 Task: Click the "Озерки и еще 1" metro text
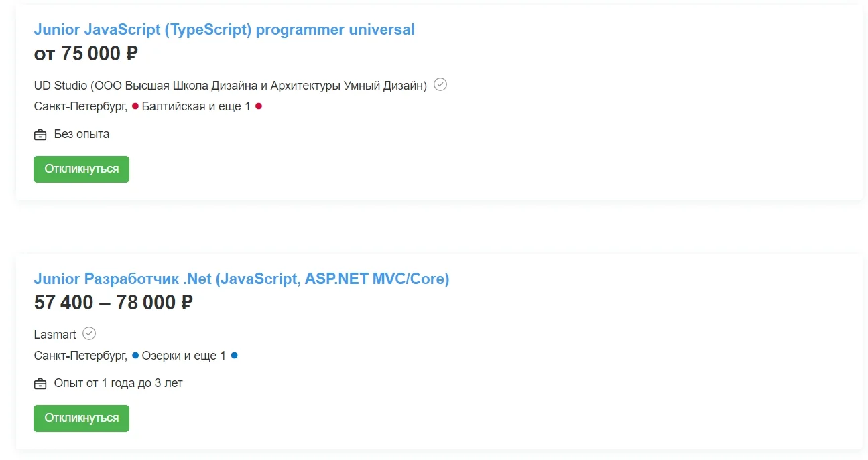tap(184, 356)
